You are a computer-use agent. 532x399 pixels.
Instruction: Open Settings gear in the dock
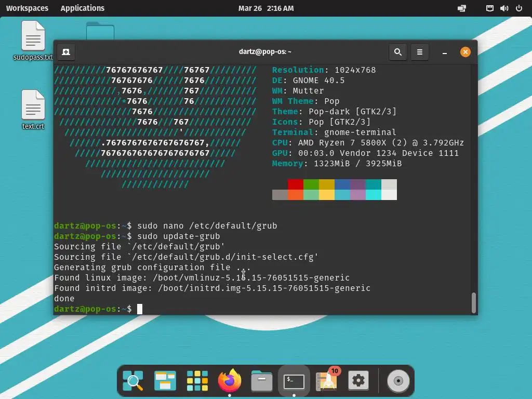358,380
